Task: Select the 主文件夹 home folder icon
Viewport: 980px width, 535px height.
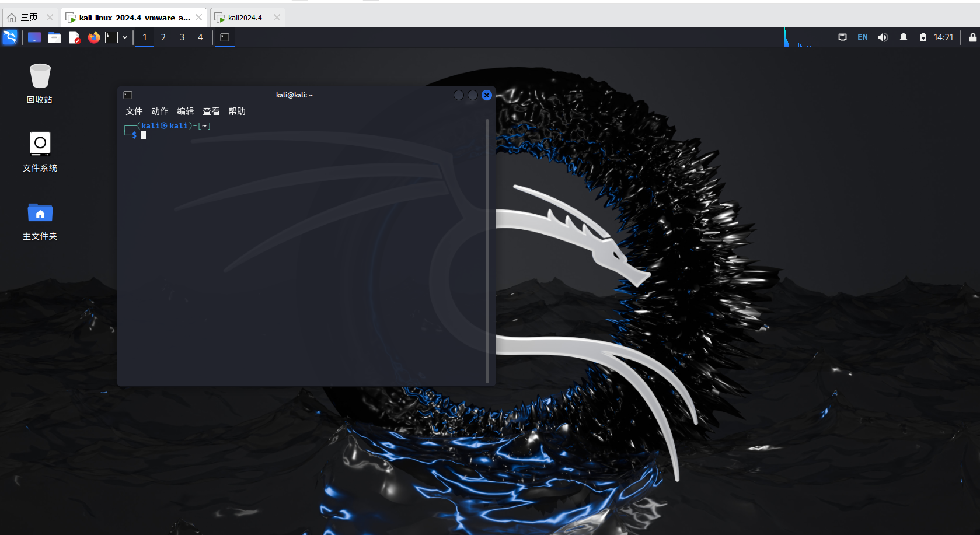Action: (40, 221)
